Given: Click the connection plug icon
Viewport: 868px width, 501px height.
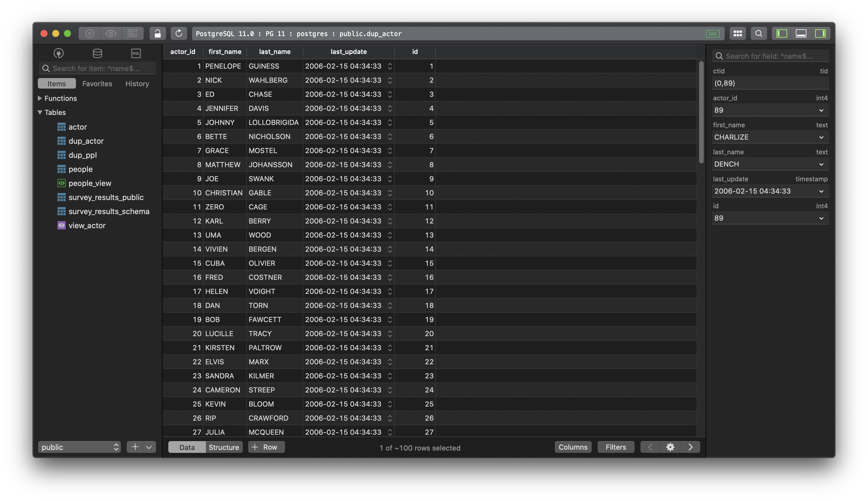Looking at the screenshot, I should pyautogui.click(x=58, y=53).
